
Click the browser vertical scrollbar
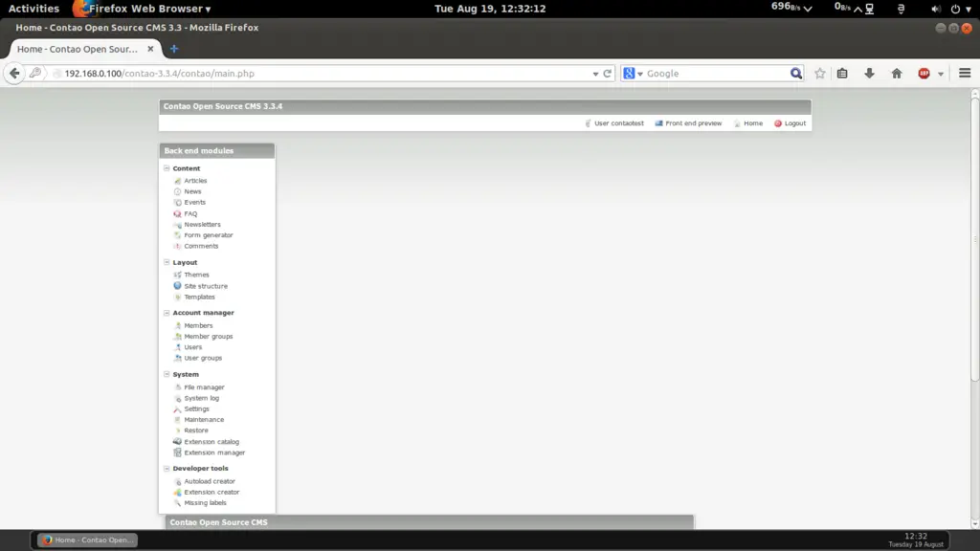click(x=975, y=237)
